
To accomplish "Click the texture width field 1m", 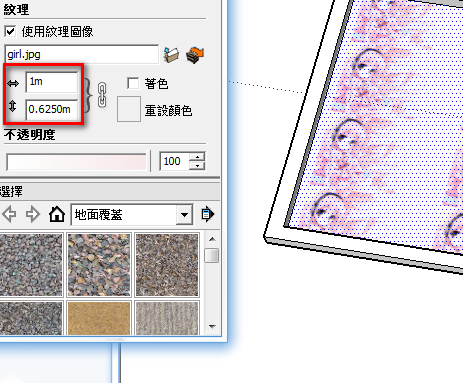I will [x=52, y=82].
